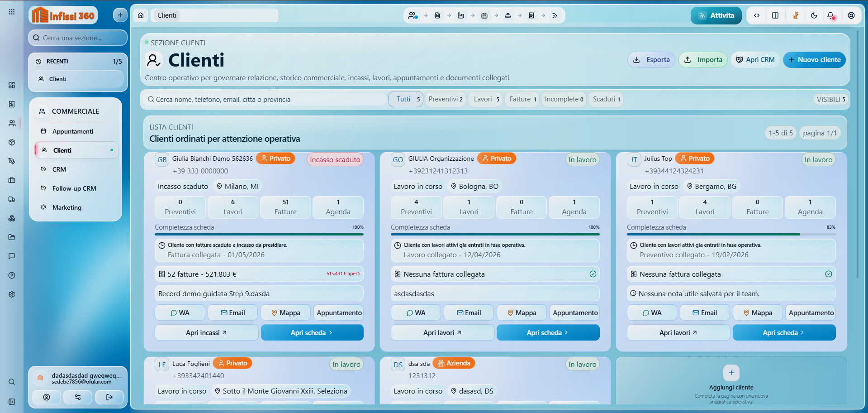This screenshot has height=413, width=868.
Task: Select the RSS feed step icon in workflow bar
Action: pos(555,15)
